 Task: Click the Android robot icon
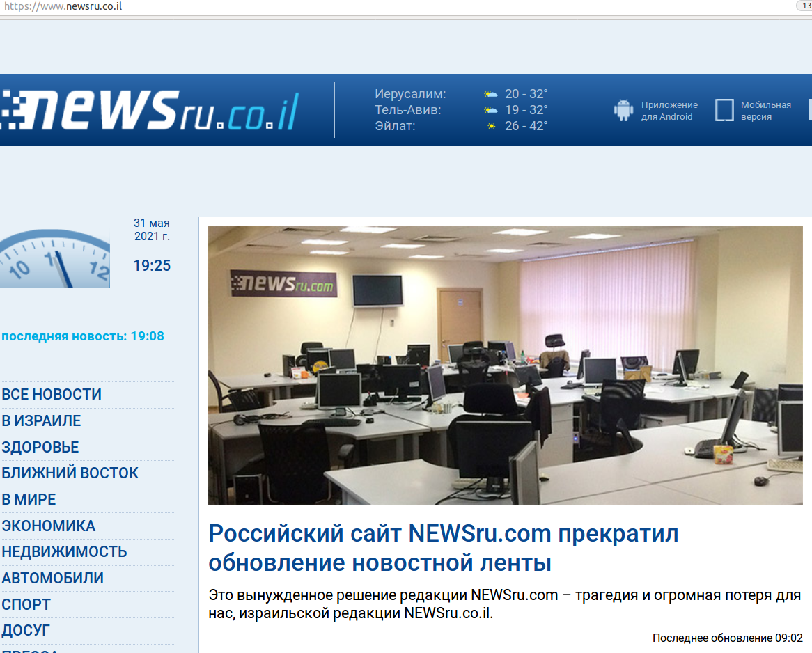[x=623, y=110]
